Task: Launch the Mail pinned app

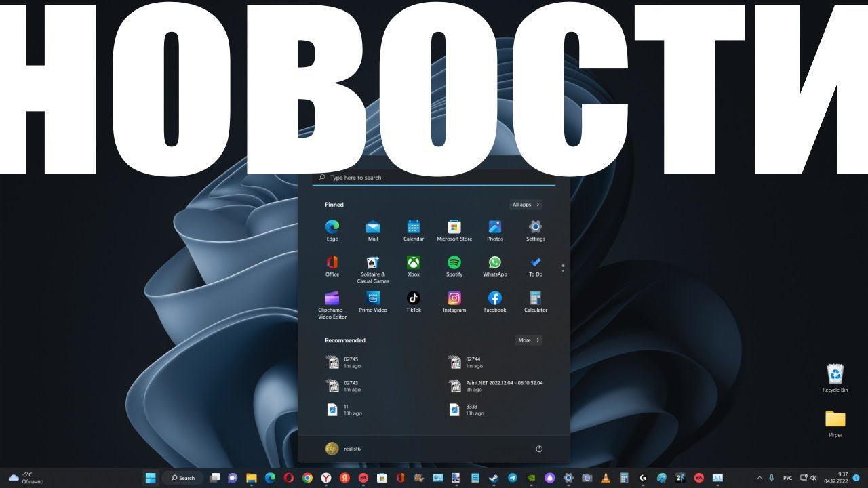Action: coord(373,230)
